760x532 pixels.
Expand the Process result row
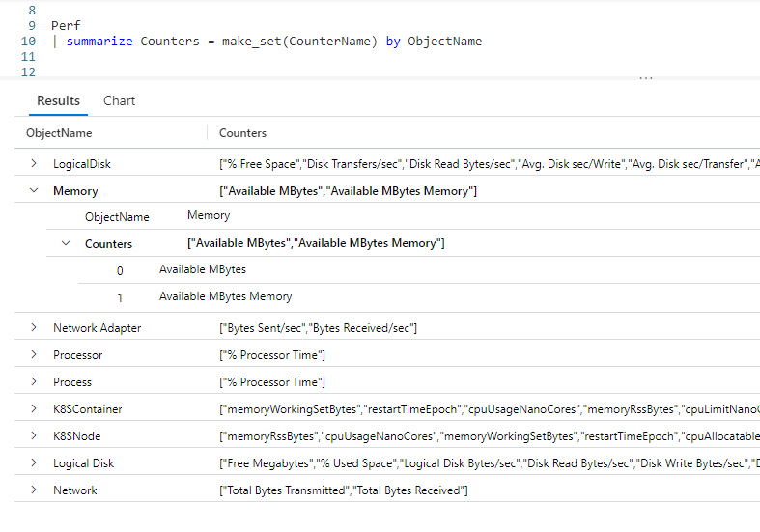34,381
